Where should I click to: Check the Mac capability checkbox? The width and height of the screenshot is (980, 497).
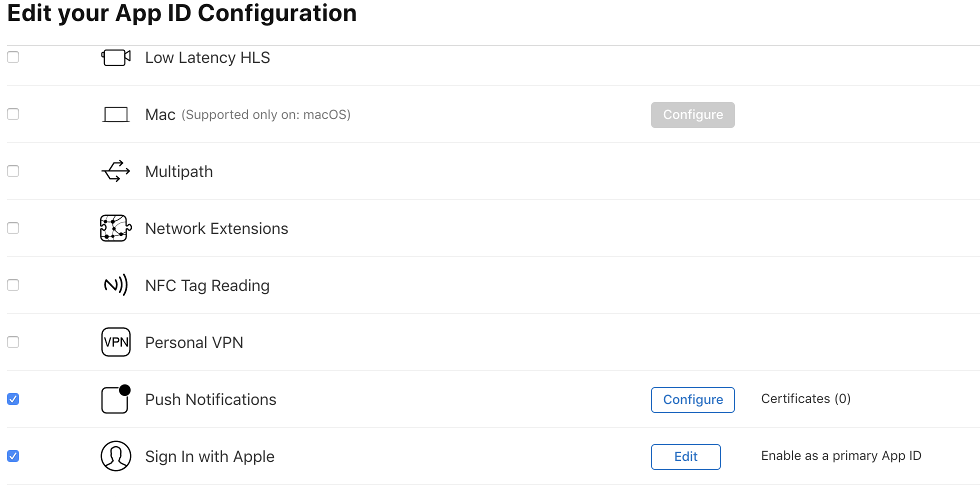(13, 114)
